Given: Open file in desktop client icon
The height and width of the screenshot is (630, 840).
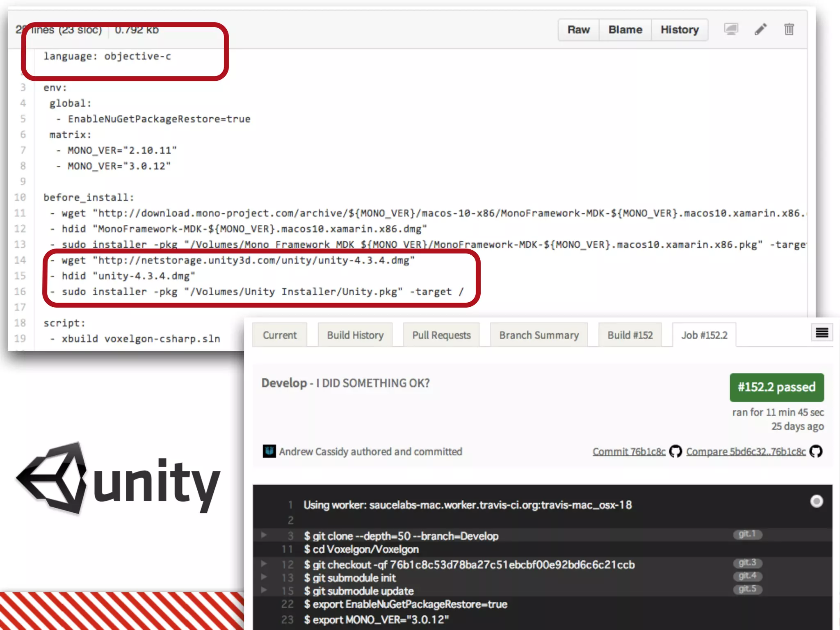Looking at the screenshot, I should pyautogui.click(x=731, y=30).
